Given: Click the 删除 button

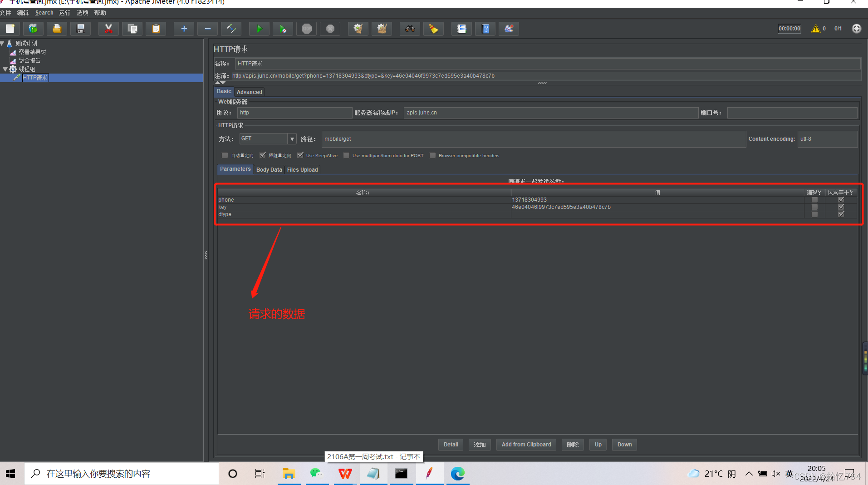Looking at the screenshot, I should [x=573, y=445].
